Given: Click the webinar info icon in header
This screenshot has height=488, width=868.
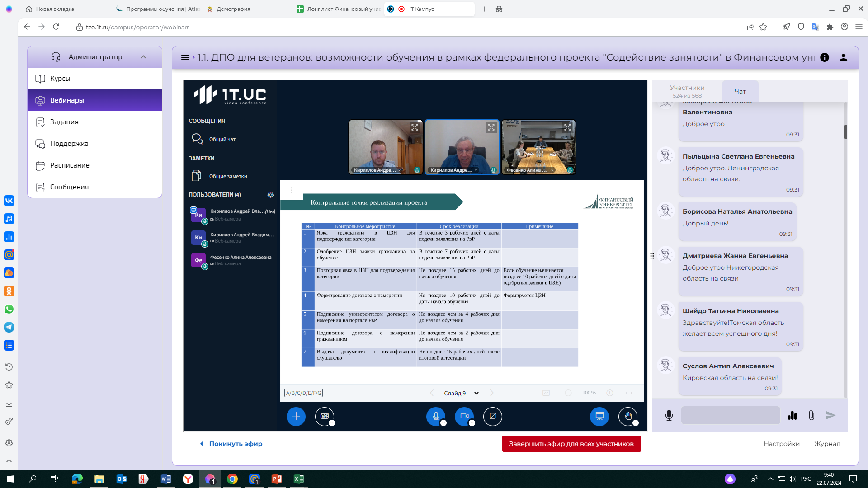Looking at the screenshot, I should [x=825, y=57].
